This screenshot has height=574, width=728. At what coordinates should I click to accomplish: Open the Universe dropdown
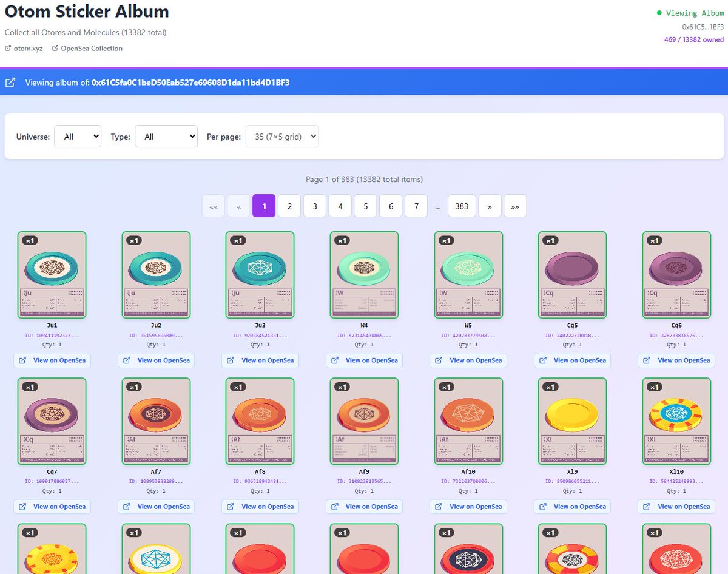78,137
